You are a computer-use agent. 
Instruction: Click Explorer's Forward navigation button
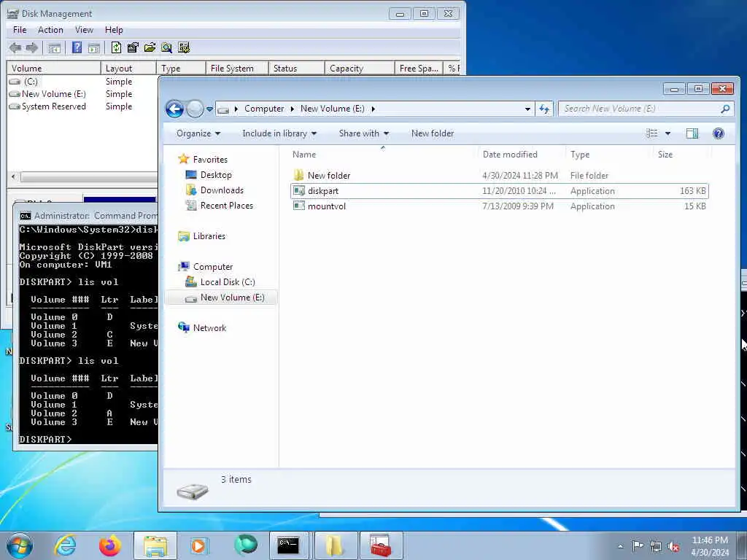coord(194,109)
